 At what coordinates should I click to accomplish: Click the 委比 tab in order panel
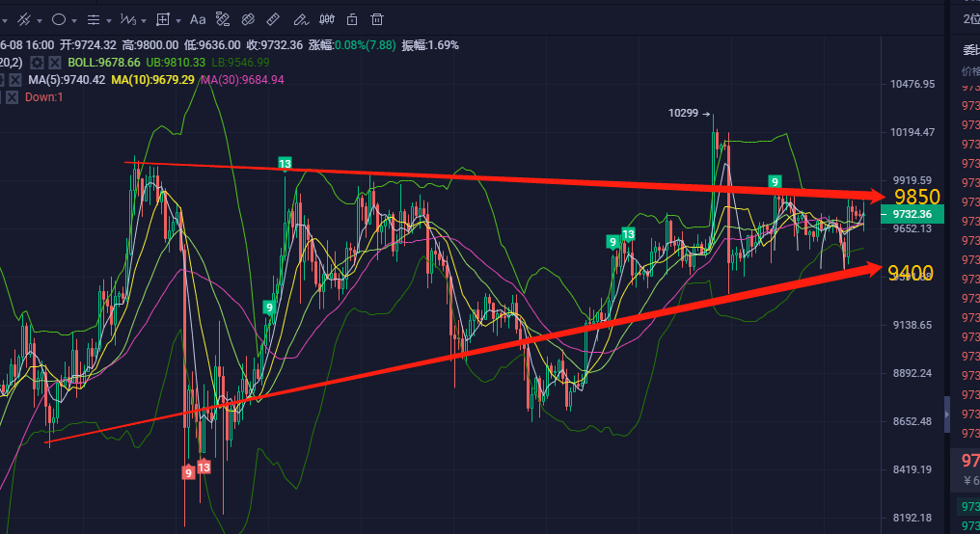pyautogui.click(x=970, y=51)
